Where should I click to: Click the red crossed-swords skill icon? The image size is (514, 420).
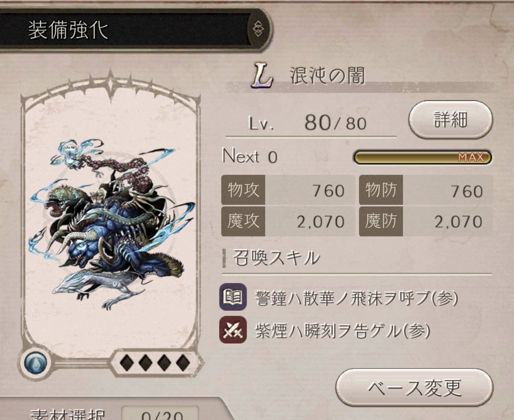[x=233, y=330]
